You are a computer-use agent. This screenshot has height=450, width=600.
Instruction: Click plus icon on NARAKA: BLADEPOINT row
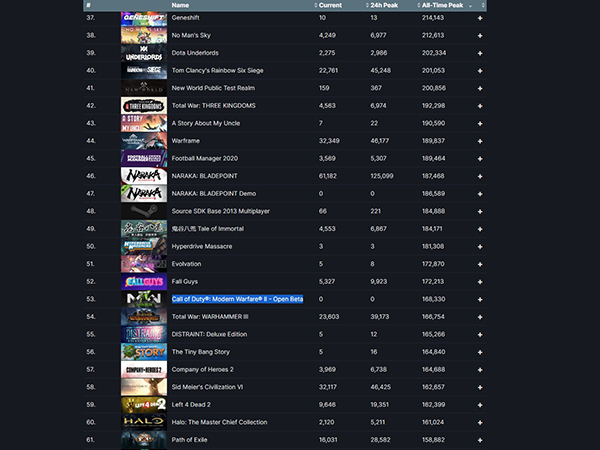(x=480, y=176)
